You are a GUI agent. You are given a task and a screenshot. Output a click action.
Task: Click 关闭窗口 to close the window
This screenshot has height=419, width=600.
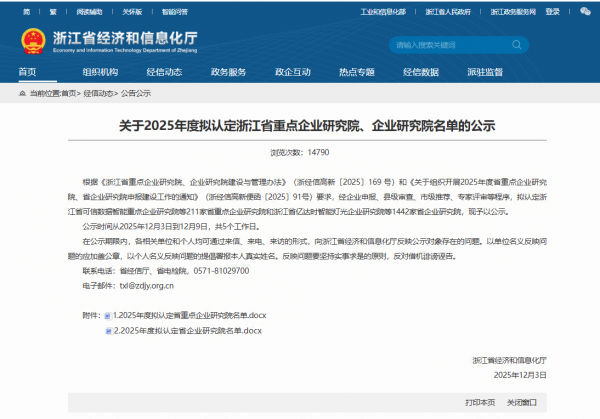click(521, 402)
